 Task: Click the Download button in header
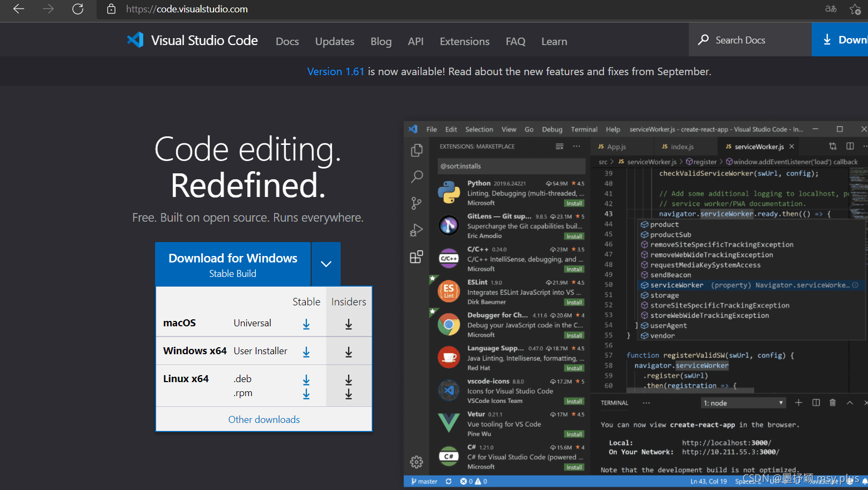tap(841, 40)
